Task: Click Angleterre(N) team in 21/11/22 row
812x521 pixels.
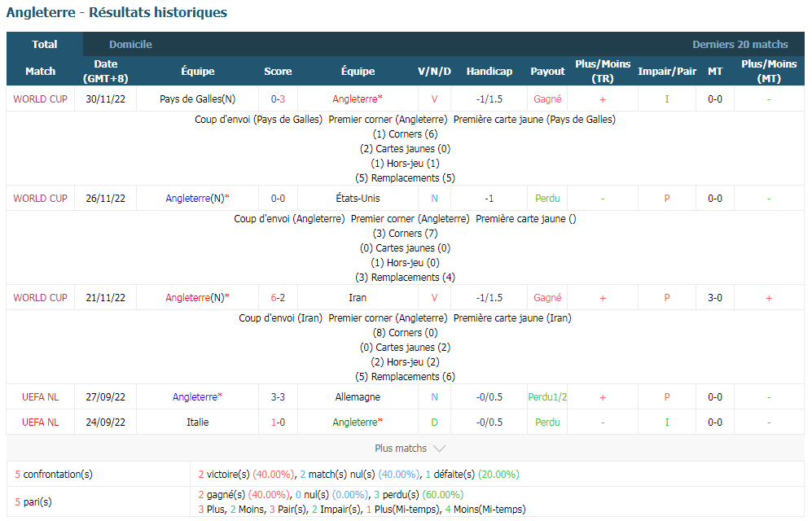Action: pyautogui.click(x=197, y=298)
